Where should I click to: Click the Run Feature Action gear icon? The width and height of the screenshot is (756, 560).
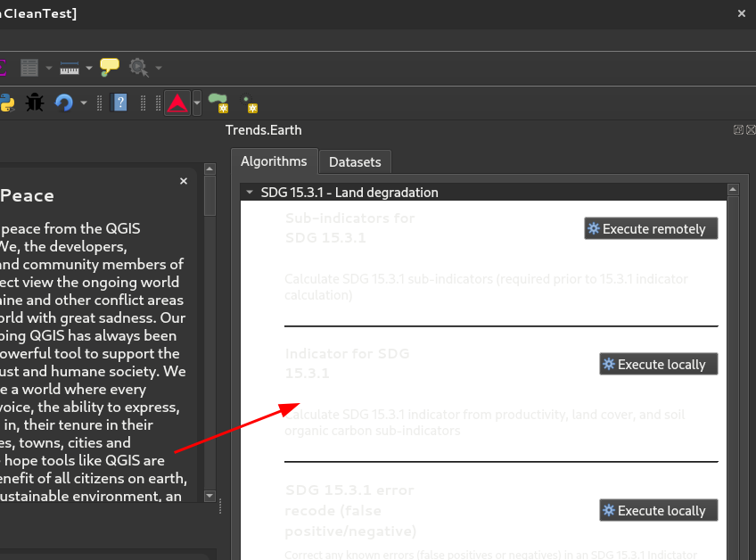139,68
